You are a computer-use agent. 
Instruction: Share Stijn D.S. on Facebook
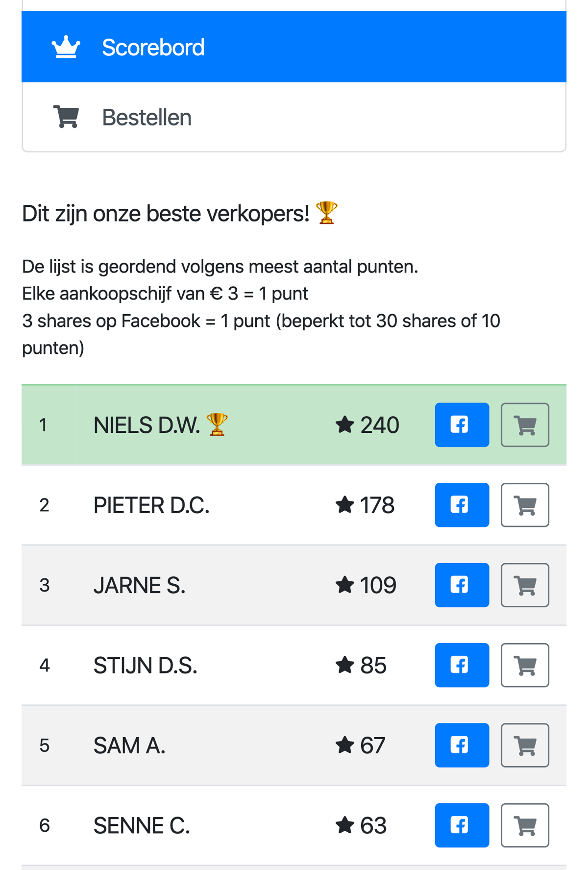(462, 665)
